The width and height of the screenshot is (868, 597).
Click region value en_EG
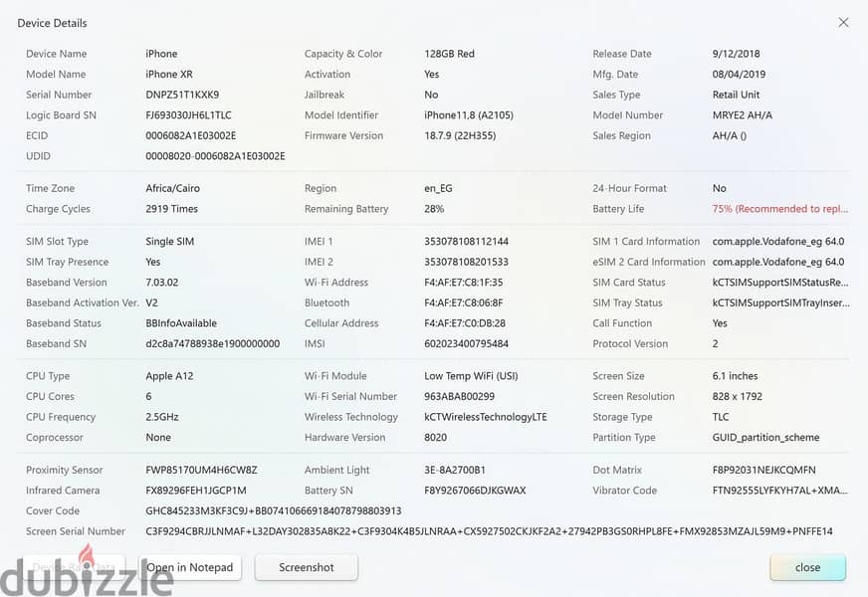[438, 188]
